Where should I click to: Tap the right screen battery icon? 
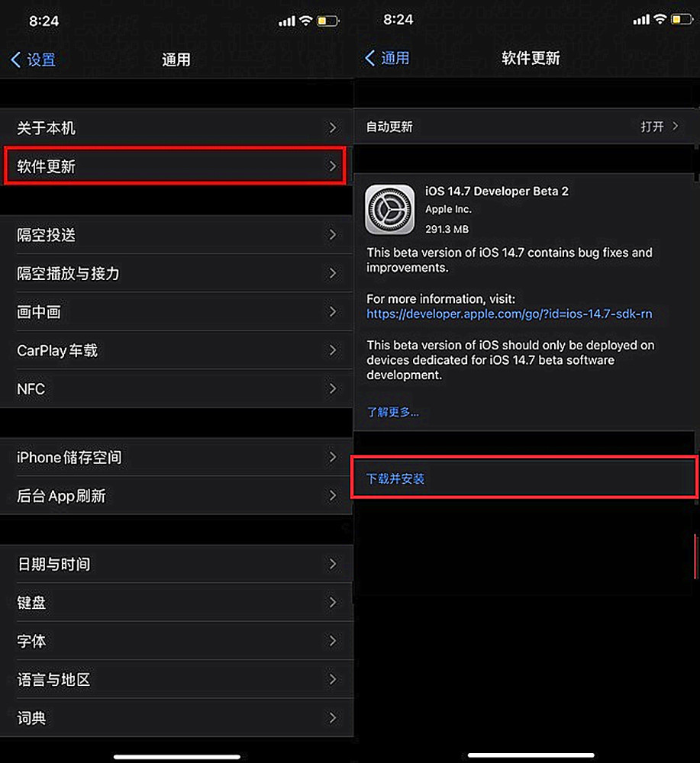[x=682, y=20]
